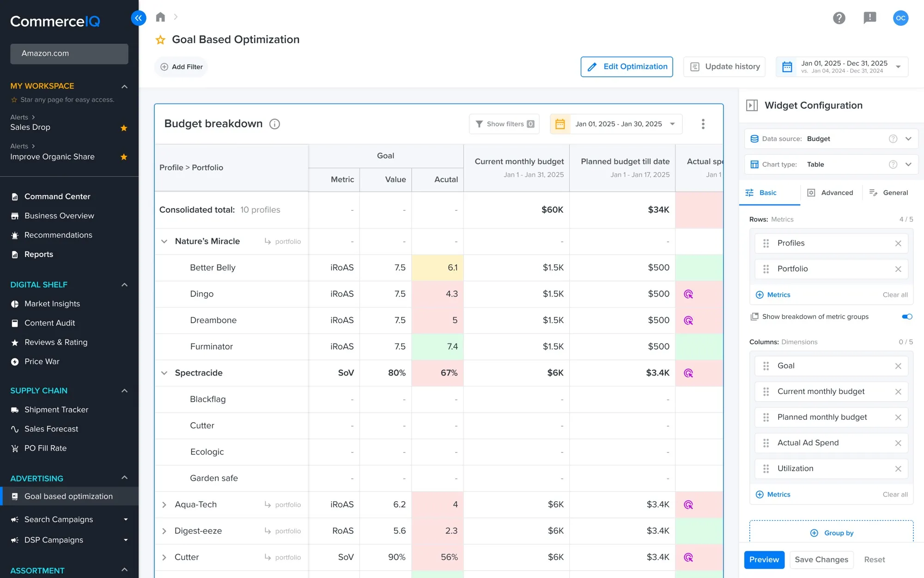
Task: Click Save Changes button
Action: pos(821,560)
